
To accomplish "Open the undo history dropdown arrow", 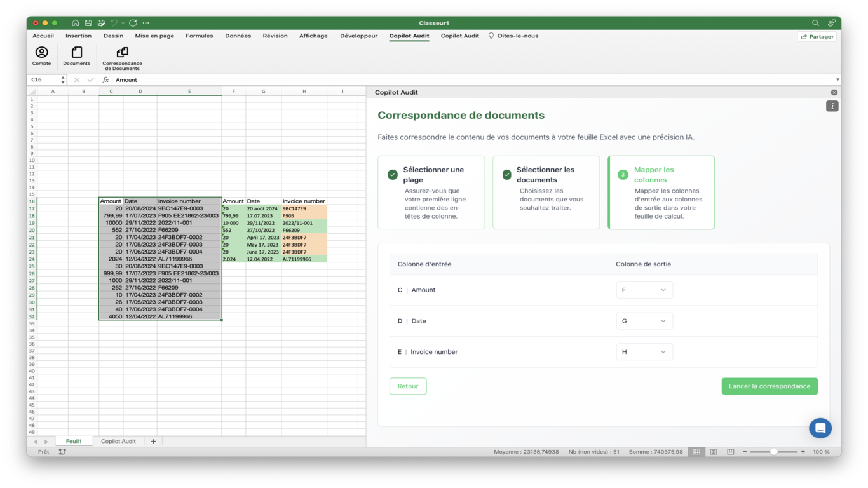I will [123, 23].
